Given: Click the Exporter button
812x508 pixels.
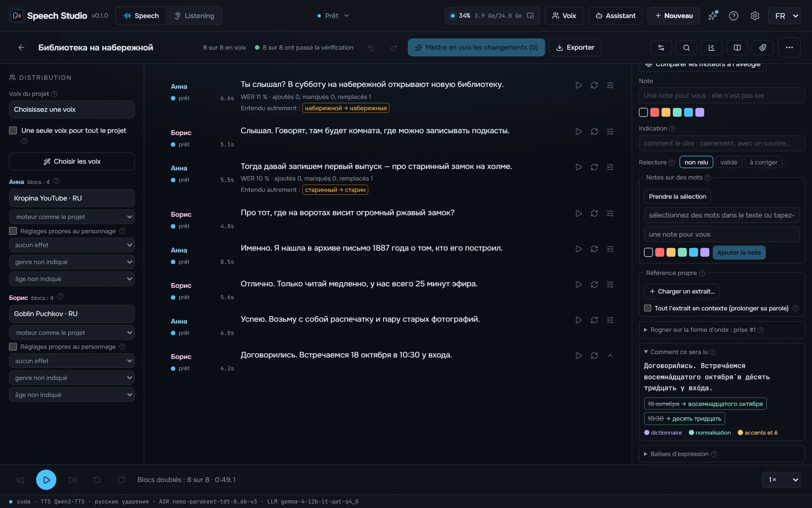Looking at the screenshot, I should (x=575, y=47).
